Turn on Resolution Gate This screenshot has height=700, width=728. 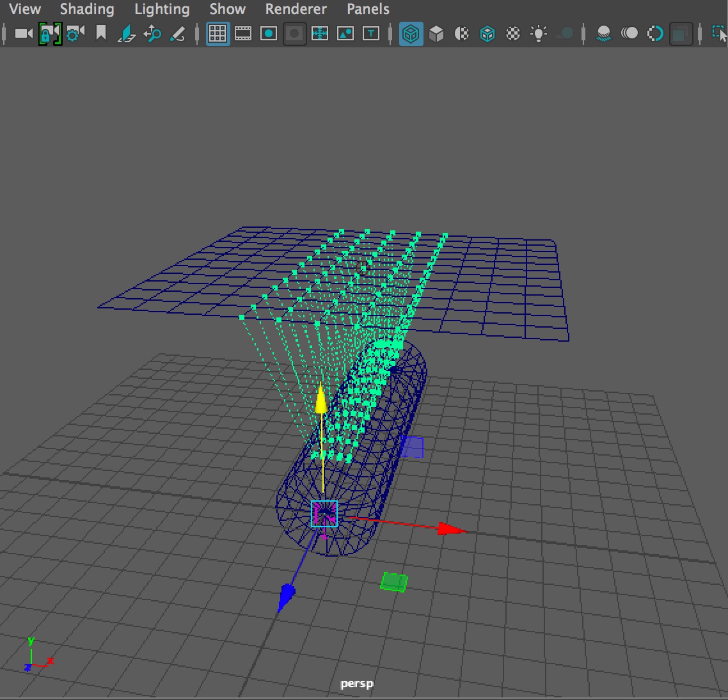click(269, 33)
